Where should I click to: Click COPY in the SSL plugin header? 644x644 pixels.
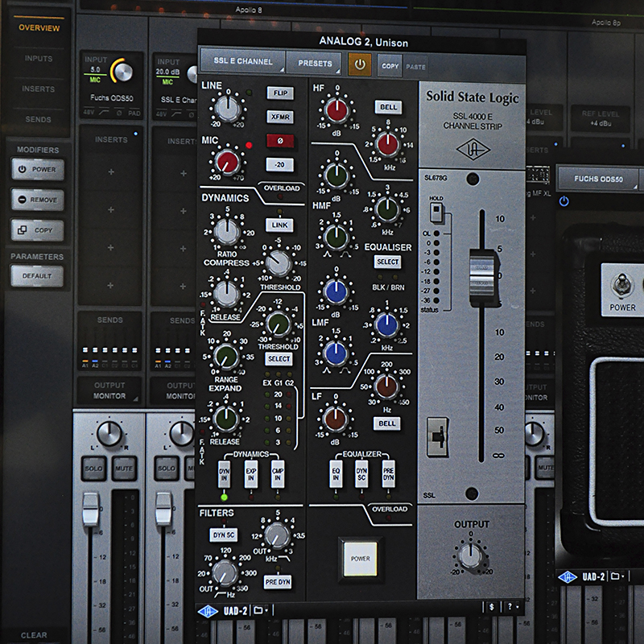tap(390, 66)
